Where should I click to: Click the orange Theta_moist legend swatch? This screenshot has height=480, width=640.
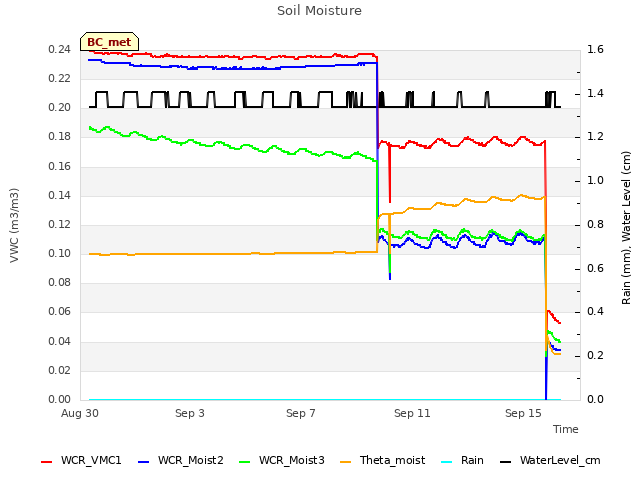pos(346,462)
